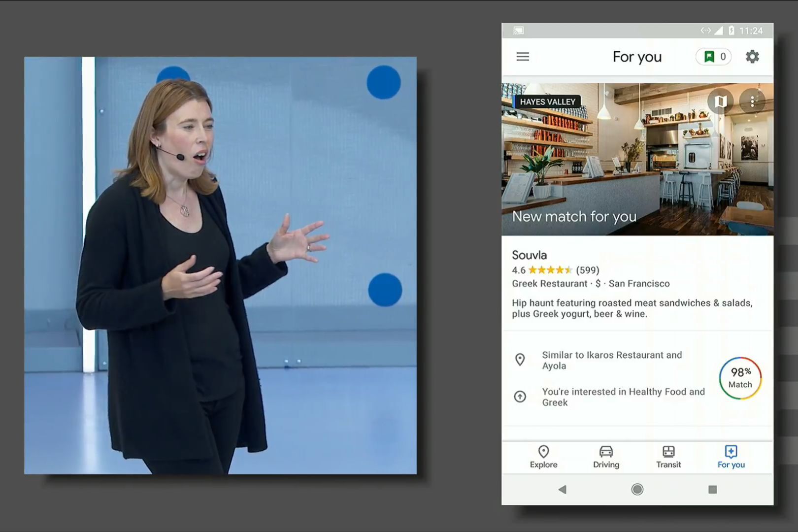Switch to the Explore tab
This screenshot has width=798, height=532.
click(x=543, y=457)
